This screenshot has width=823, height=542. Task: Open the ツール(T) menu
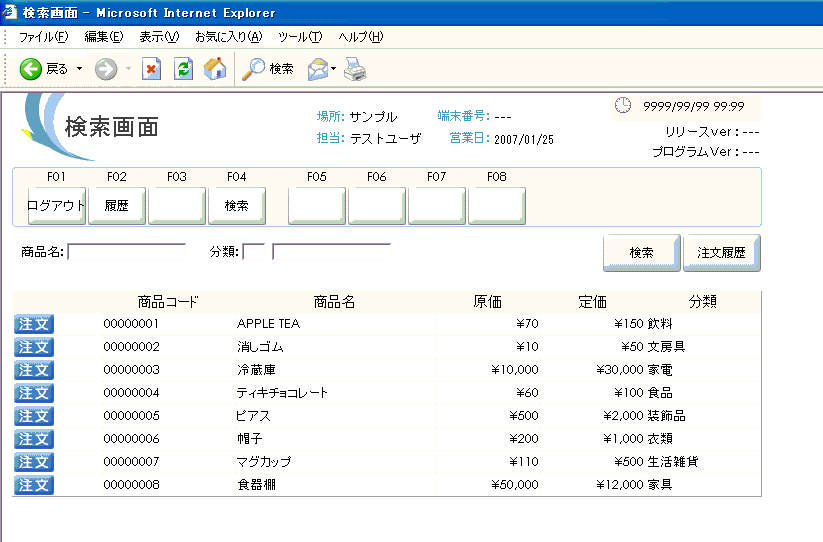click(300, 37)
